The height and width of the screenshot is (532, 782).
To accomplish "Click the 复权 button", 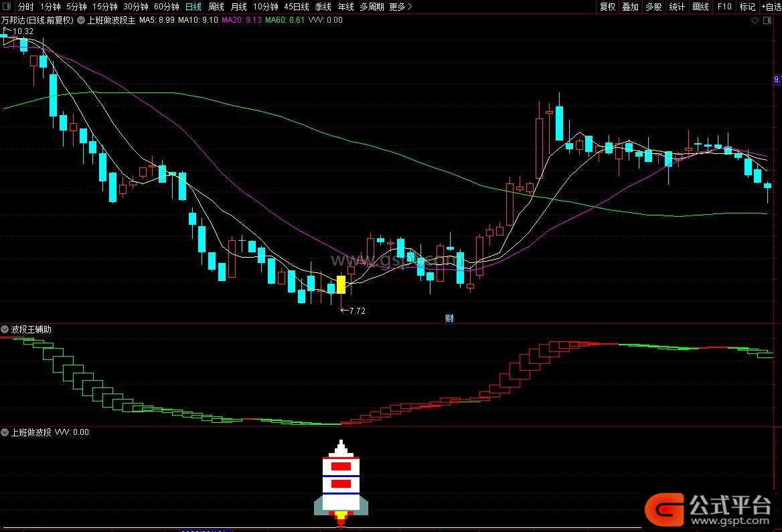I will [x=607, y=7].
